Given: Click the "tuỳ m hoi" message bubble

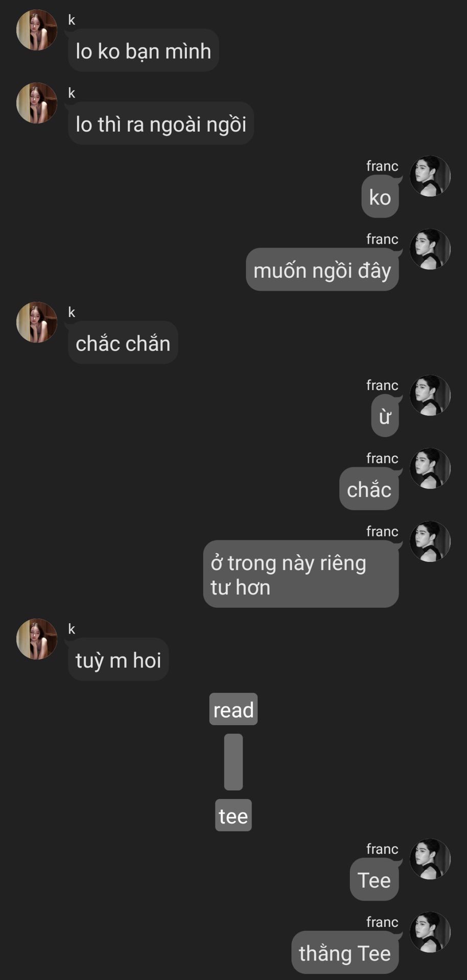Looking at the screenshot, I should point(118,659).
